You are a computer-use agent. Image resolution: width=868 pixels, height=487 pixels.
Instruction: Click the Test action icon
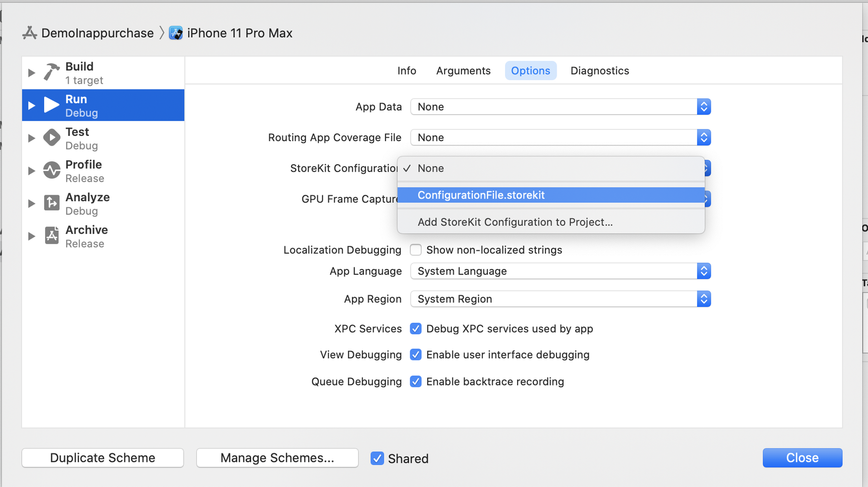[52, 138]
